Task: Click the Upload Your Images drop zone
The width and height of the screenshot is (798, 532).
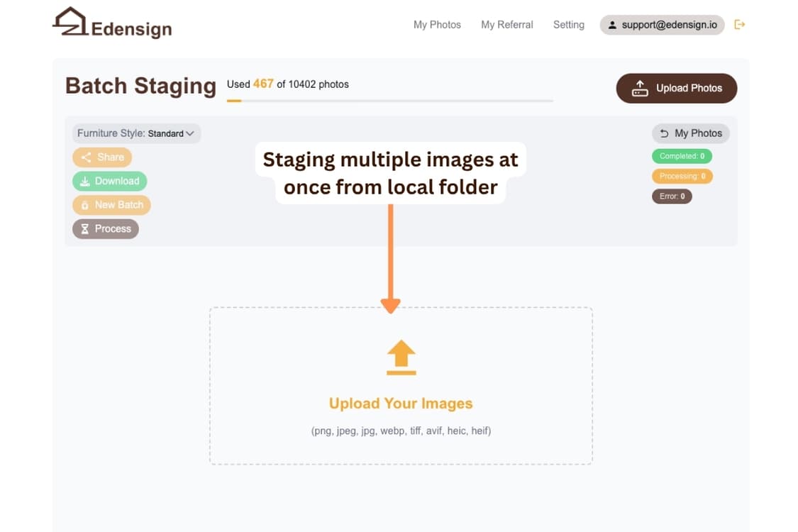Action: (x=401, y=387)
